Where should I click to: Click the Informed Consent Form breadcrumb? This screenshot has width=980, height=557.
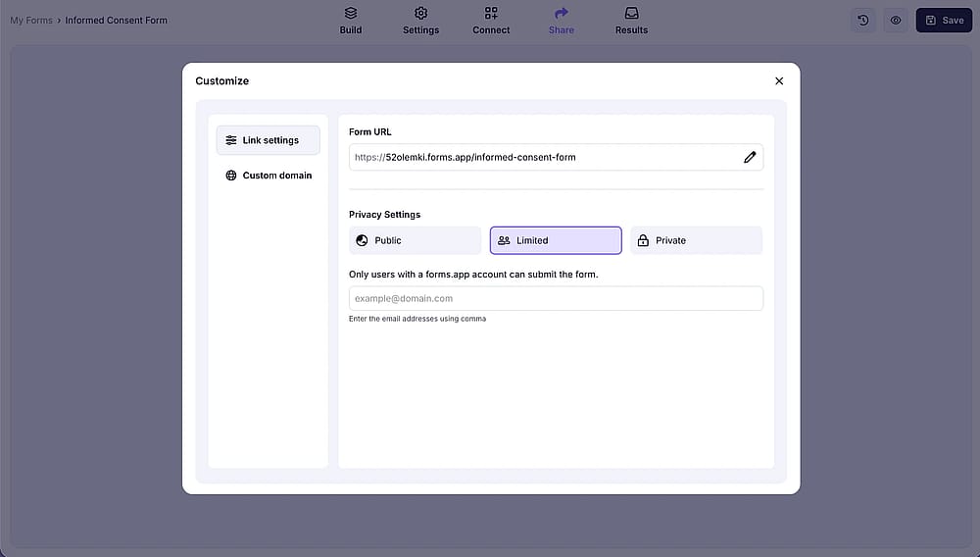(117, 20)
